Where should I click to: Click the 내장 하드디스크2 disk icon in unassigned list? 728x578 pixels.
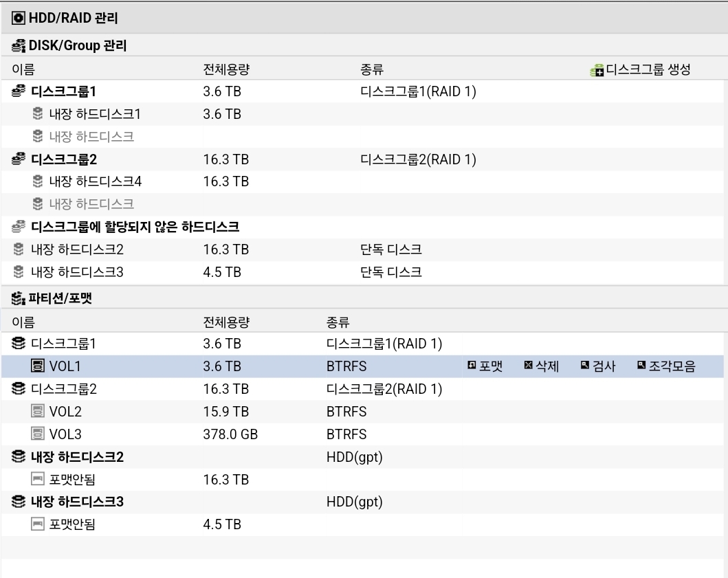point(18,249)
